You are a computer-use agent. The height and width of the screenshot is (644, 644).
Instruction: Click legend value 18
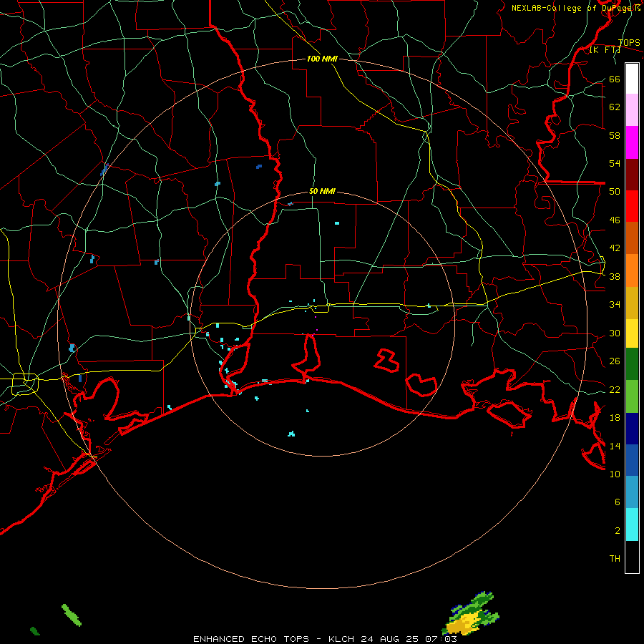click(615, 418)
